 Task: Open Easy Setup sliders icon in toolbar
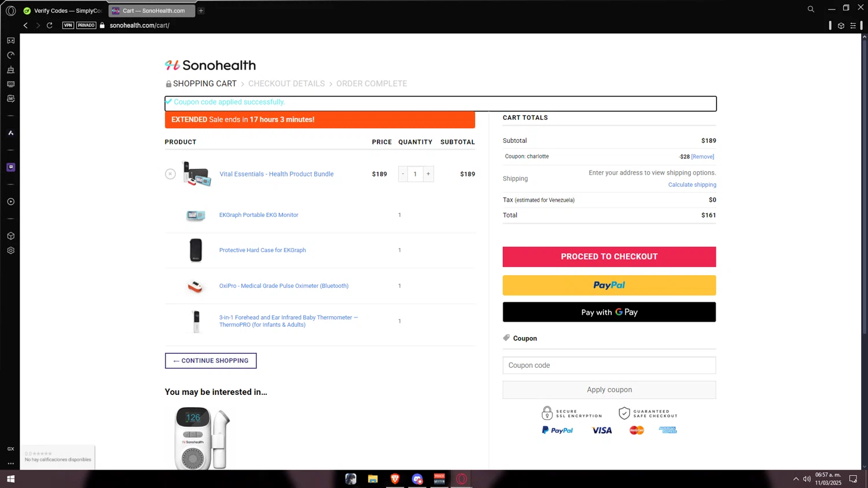pos(853,25)
